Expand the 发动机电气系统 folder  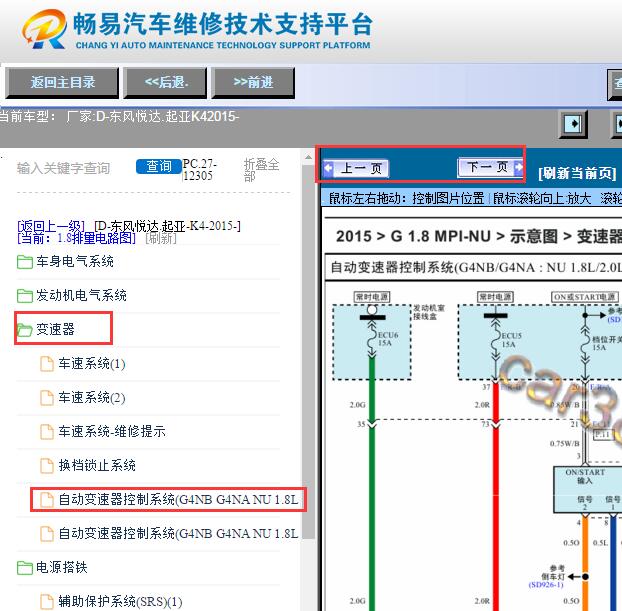(x=81, y=295)
